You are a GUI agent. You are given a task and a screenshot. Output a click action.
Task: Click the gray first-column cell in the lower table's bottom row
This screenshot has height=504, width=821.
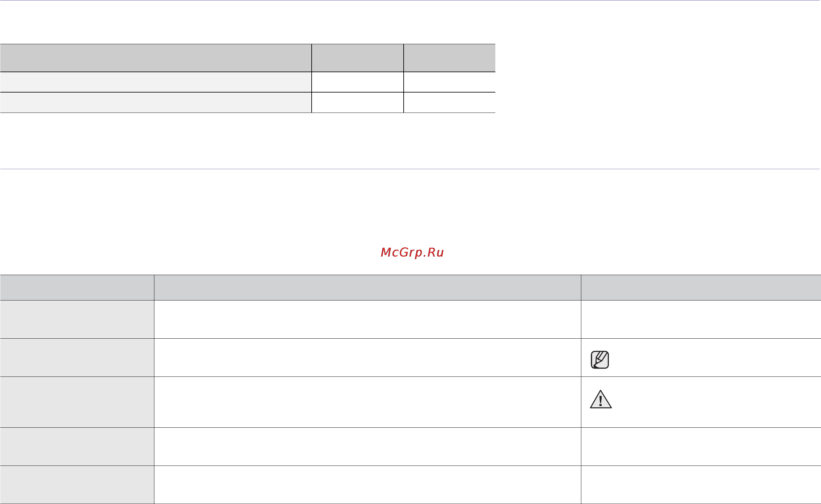point(77,485)
